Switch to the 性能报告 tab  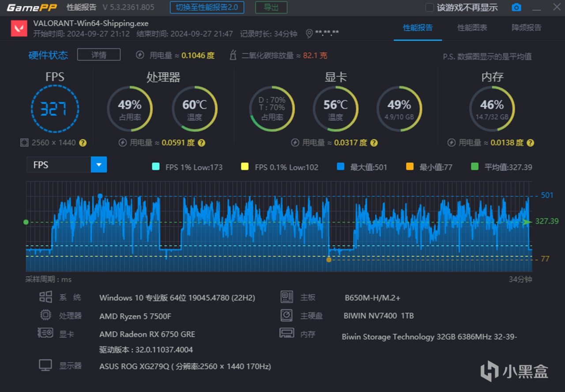tap(418, 28)
